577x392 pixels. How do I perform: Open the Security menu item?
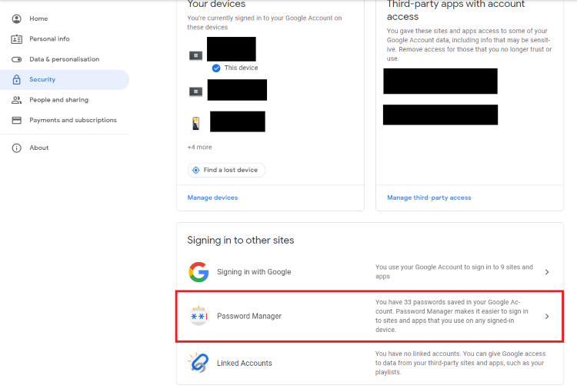(x=42, y=79)
